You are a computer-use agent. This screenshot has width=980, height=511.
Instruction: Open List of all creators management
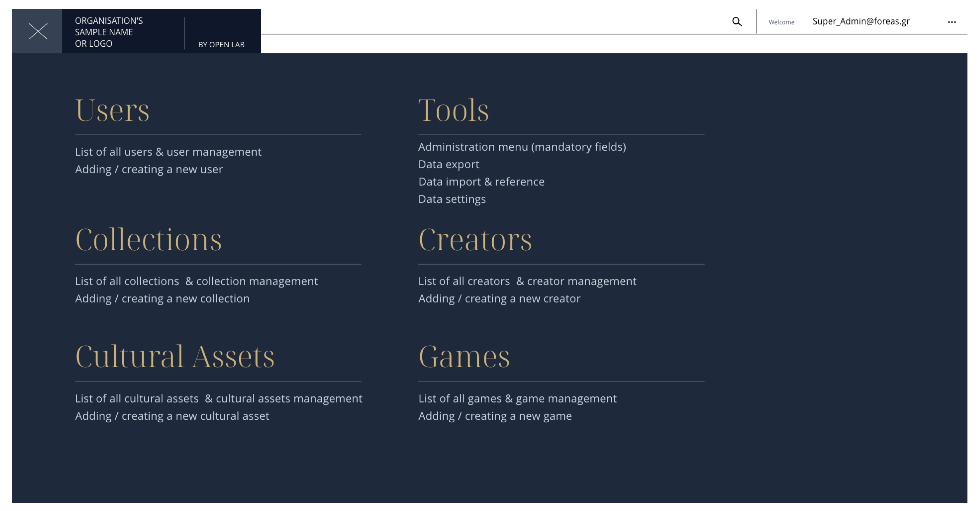pos(527,281)
